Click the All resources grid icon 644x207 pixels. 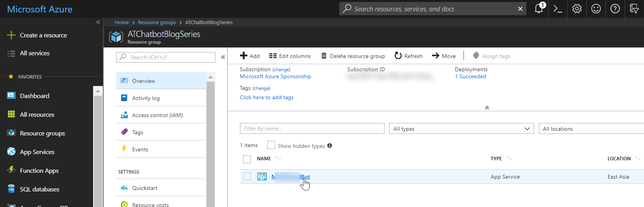pos(11,114)
